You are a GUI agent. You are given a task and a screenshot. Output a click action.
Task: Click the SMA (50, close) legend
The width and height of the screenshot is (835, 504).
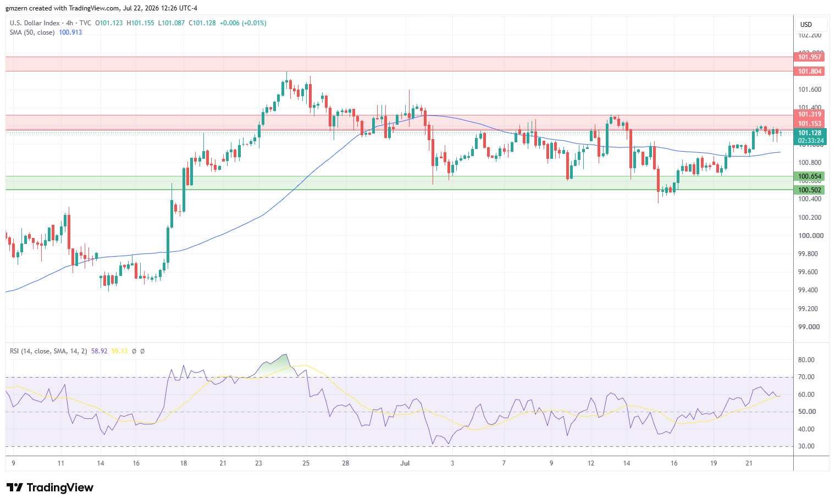click(32, 32)
